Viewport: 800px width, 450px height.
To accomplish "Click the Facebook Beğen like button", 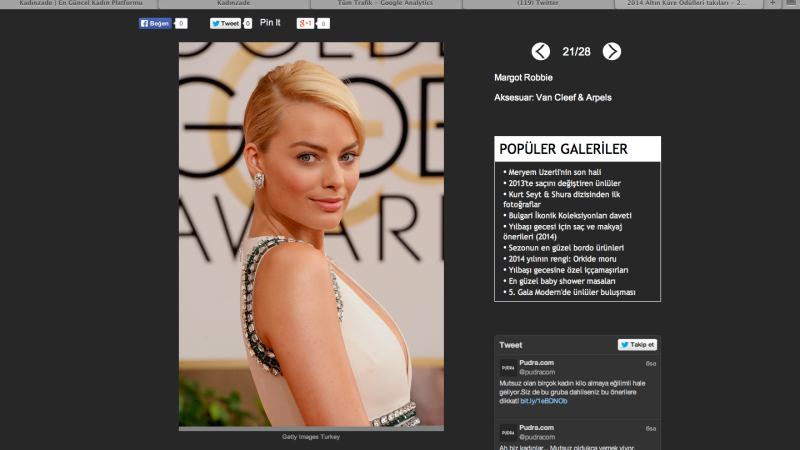I will [155, 23].
